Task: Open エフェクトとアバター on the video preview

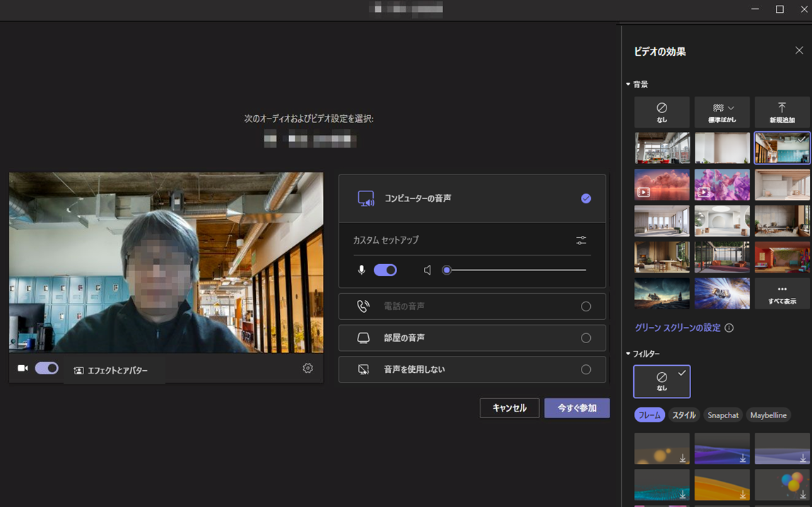Action: (x=114, y=367)
